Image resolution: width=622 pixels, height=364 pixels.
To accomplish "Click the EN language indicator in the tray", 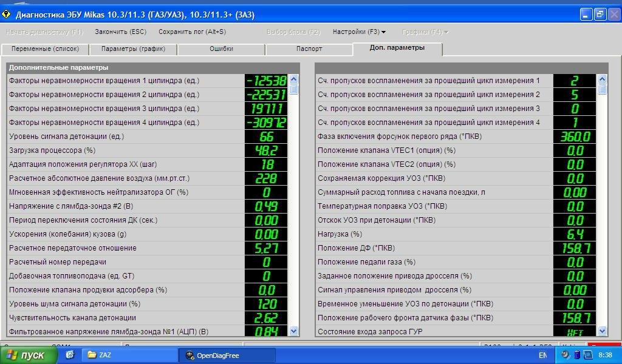I will click(x=542, y=356).
